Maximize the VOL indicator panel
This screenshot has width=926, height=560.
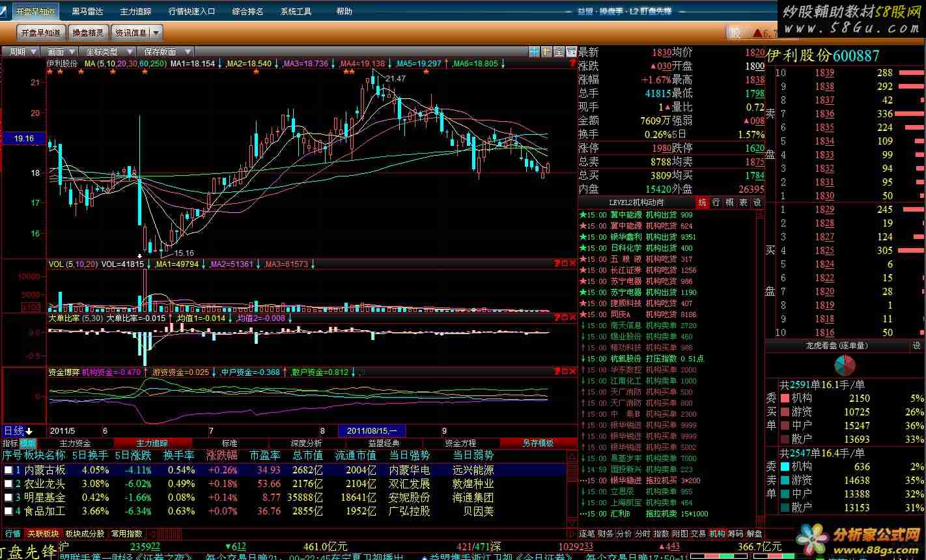point(565,263)
